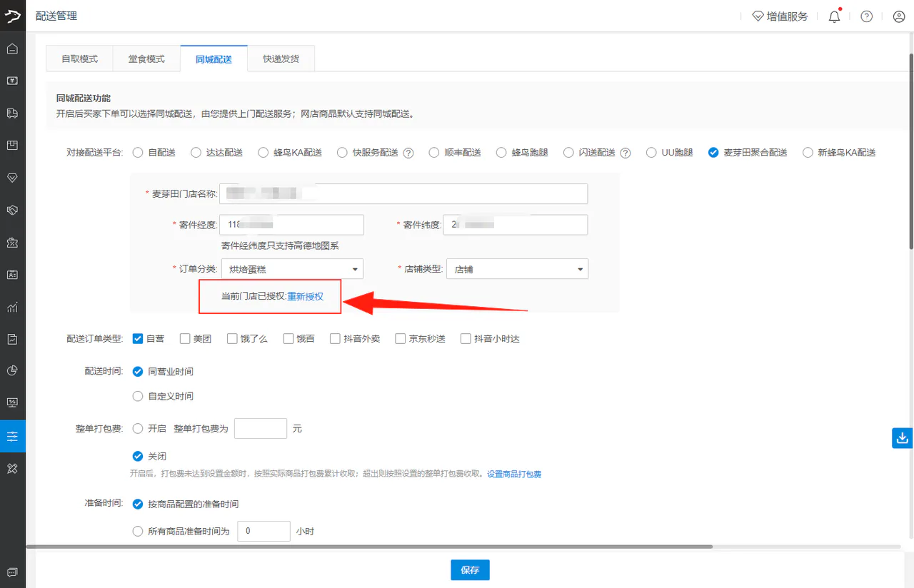The width and height of the screenshot is (914, 588).
Task: Open the 订单分类 dropdown showing 烘焙蛋糕
Action: (292, 268)
